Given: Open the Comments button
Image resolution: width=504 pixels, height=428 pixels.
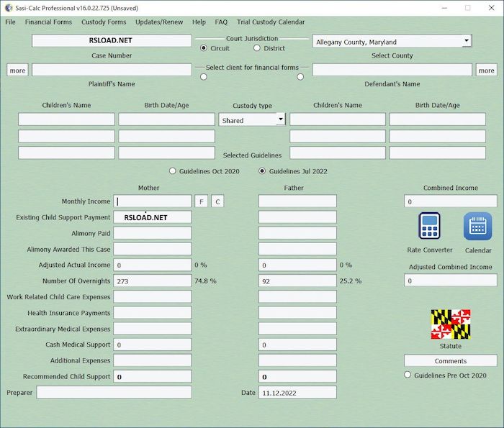Looking at the screenshot, I should pyautogui.click(x=450, y=360).
